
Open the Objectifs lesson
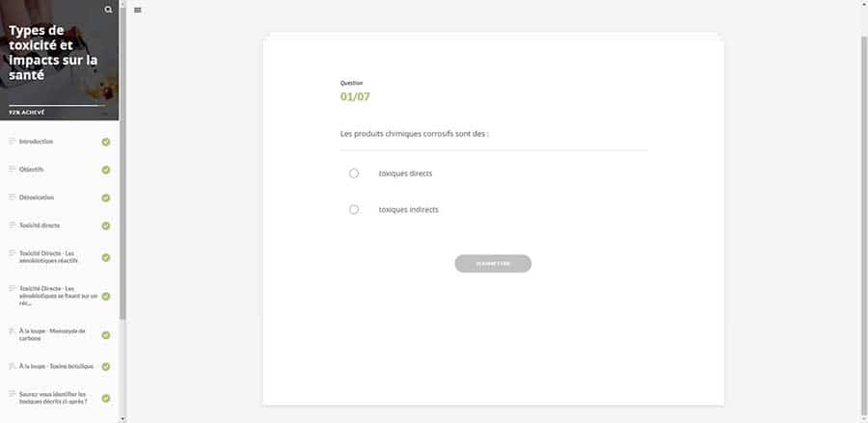coord(32,170)
